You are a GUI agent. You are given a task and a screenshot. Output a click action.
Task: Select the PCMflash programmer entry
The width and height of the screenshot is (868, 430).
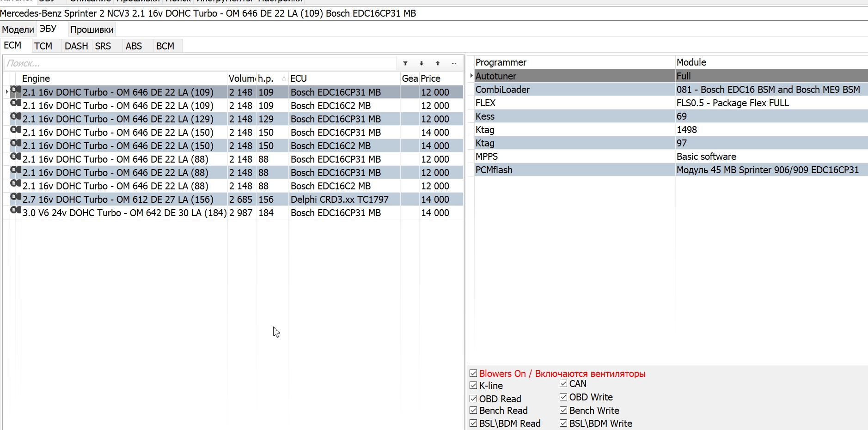(494, 170)
